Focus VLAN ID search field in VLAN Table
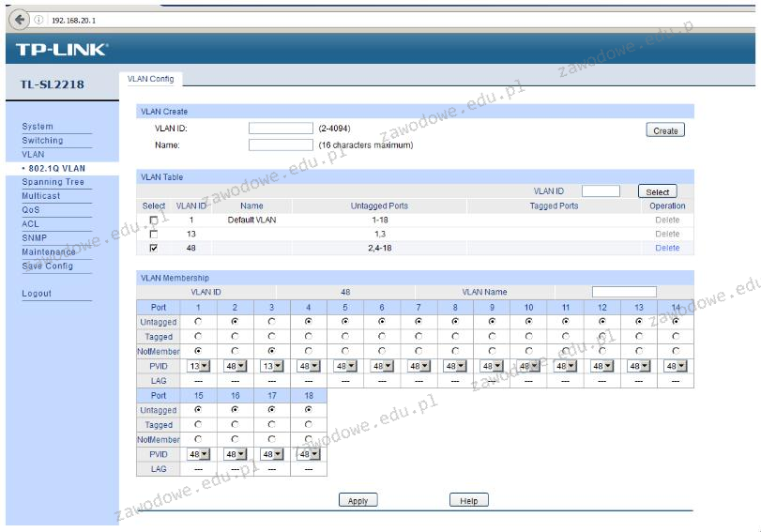 601,190
